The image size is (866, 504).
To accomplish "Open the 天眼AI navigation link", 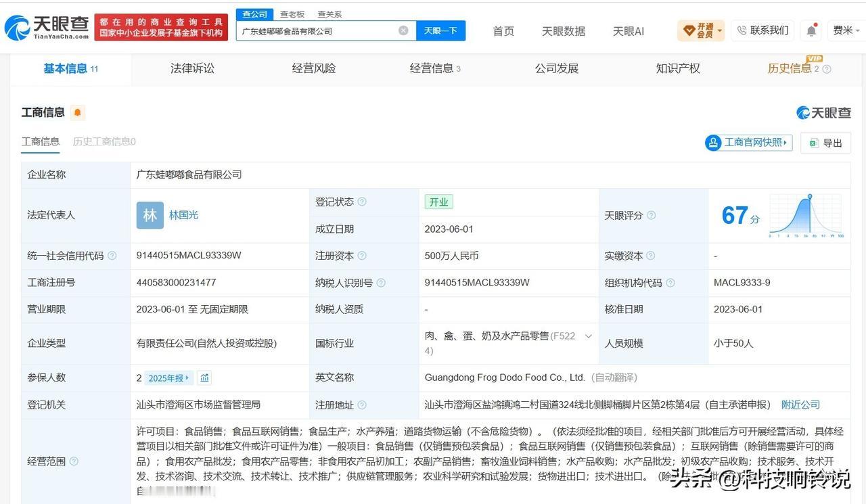I will [629, 31].
